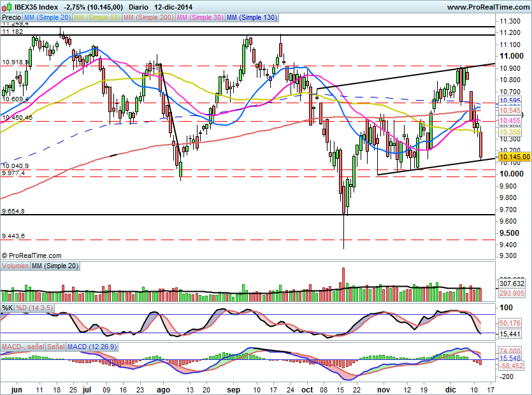Select the MM (Simple 130) legend

(x=252, y=17)
